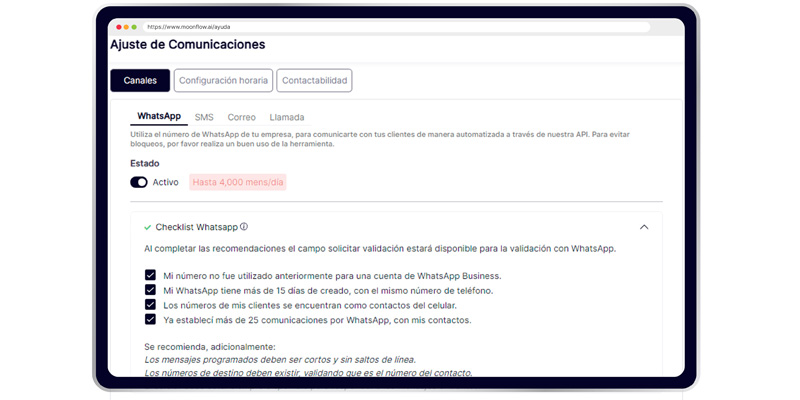Viewport: 800px width, 400px height.
Task: Uncheck 'Ya establecí más de 25 comunicaciones'
Action: (x=150, y=320)
